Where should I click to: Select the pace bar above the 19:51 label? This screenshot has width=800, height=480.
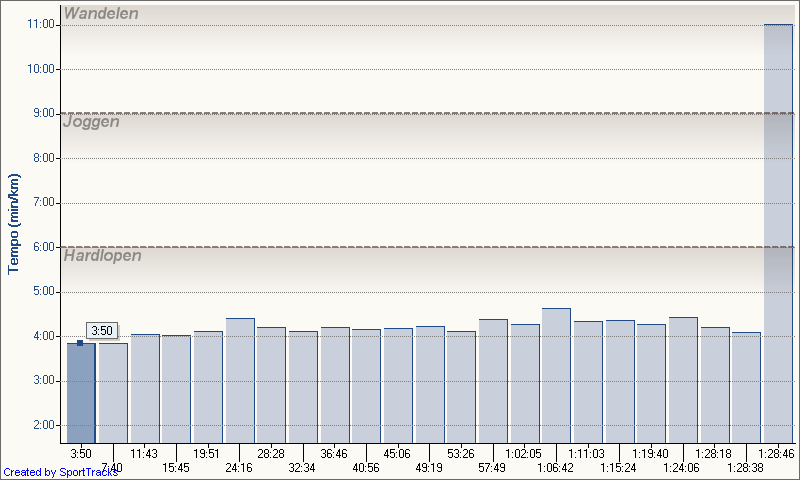point(208,387)
